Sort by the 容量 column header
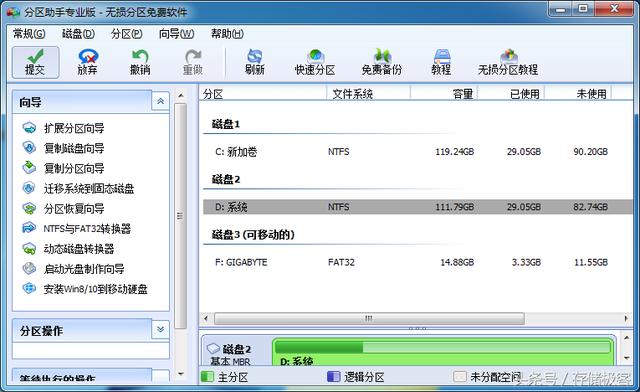The image size is (640, 392). 444,94
